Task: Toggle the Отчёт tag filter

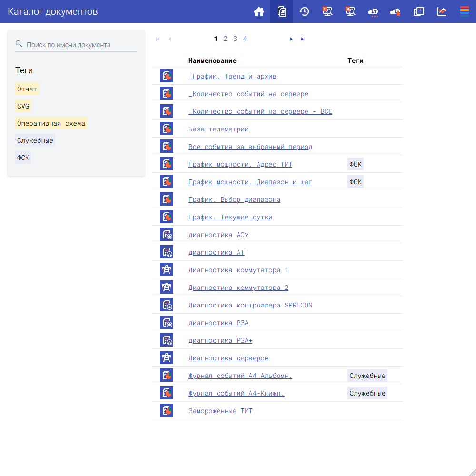Action: [27, 89]
